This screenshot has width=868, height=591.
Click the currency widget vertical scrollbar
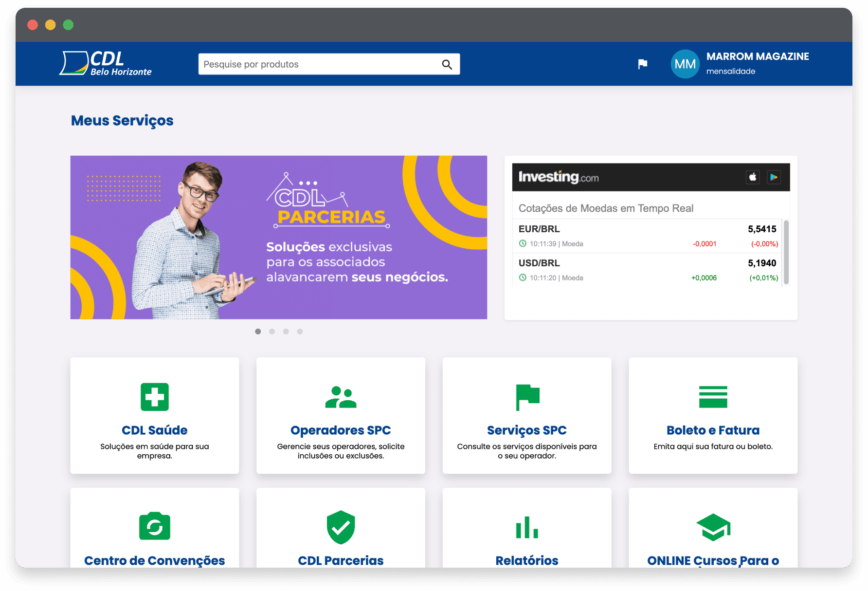[x=786, y=252]
